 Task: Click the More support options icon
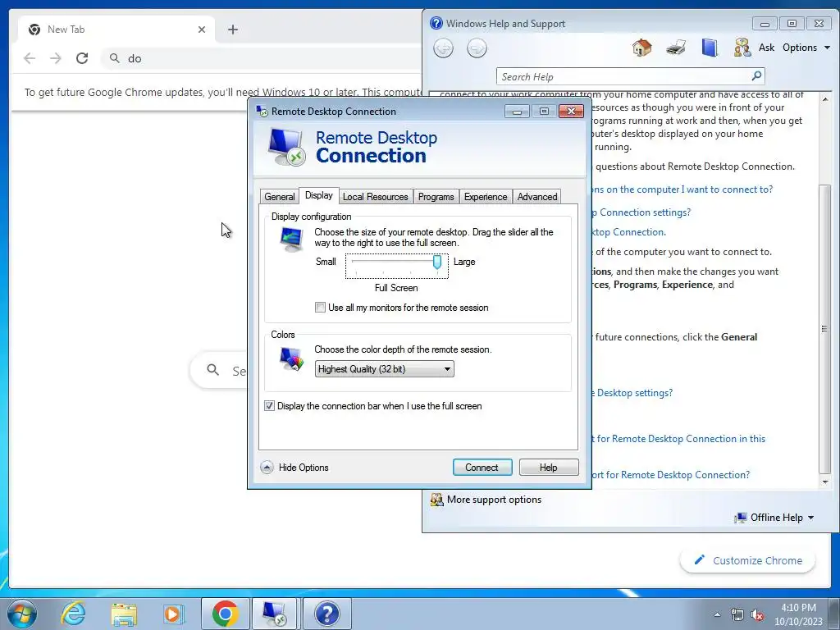[x=436, y=500]
